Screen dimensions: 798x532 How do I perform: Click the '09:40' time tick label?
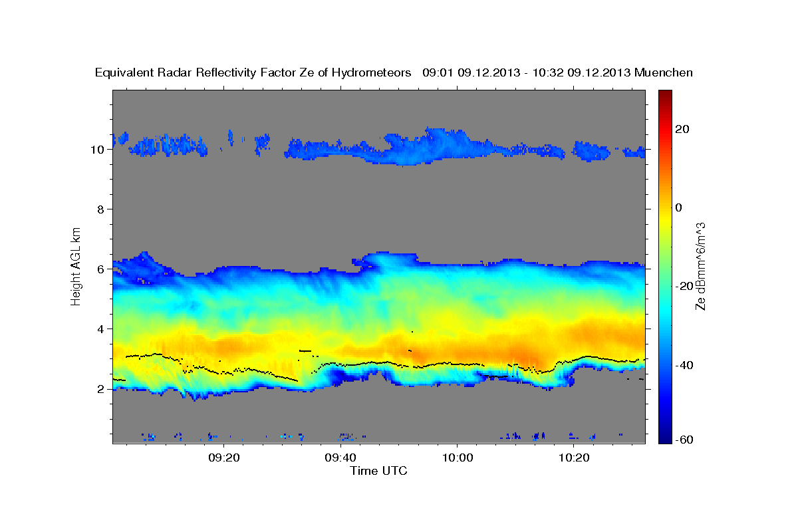coord(340,458)
